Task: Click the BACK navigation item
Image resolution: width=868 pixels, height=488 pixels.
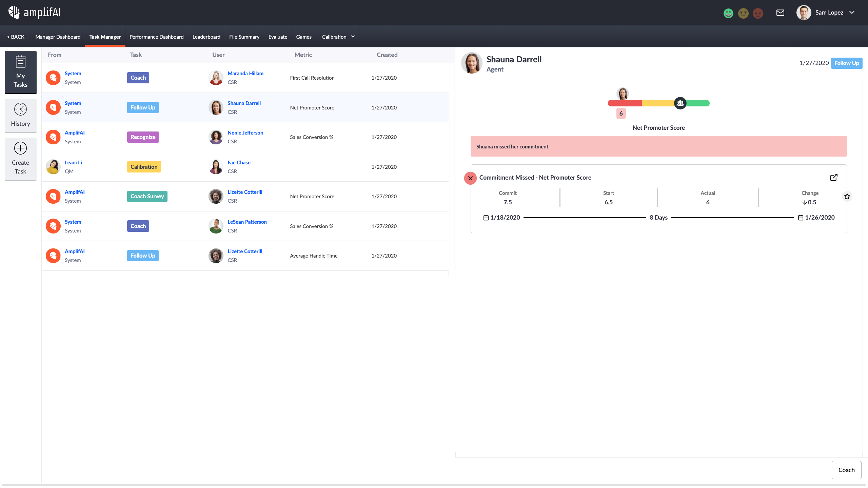Action: [x=16, y=37]
